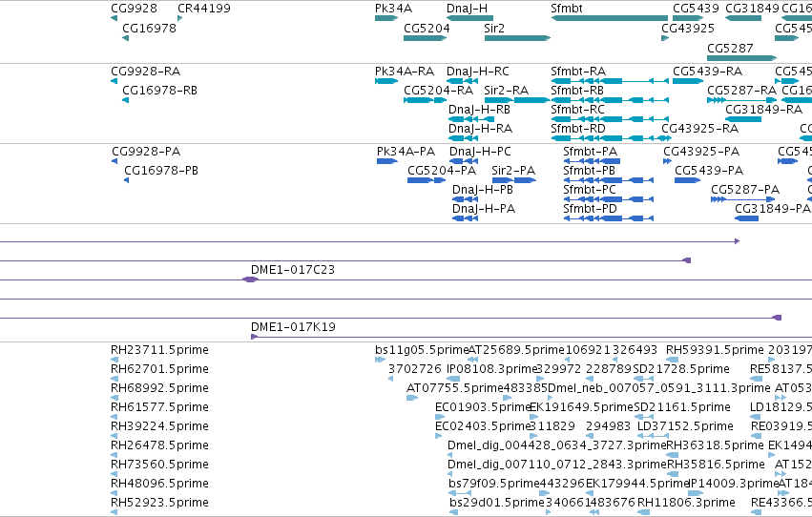Click the DME1-017C23 clone label
Screen dimensions: 812x517
(x=293, y=270)
